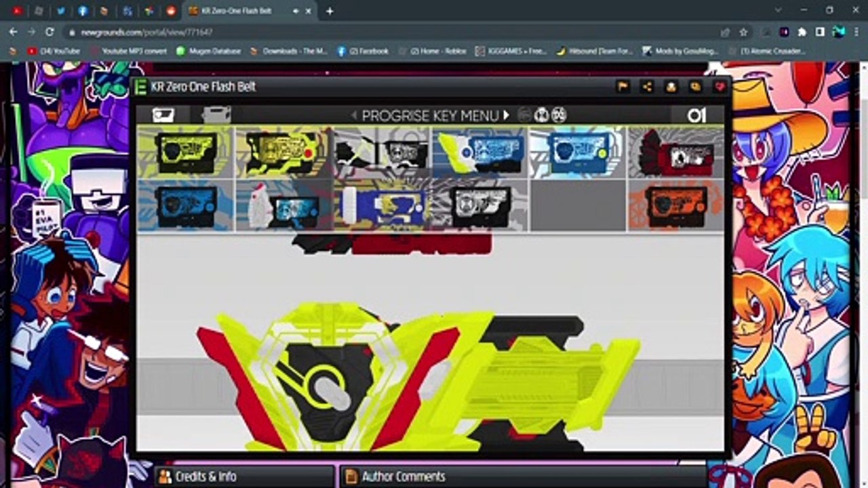Image resolution: width=868 pixels, height=488 pixels.
Task: Open the Chrome profile avatar
Action: tap(838, 32)
